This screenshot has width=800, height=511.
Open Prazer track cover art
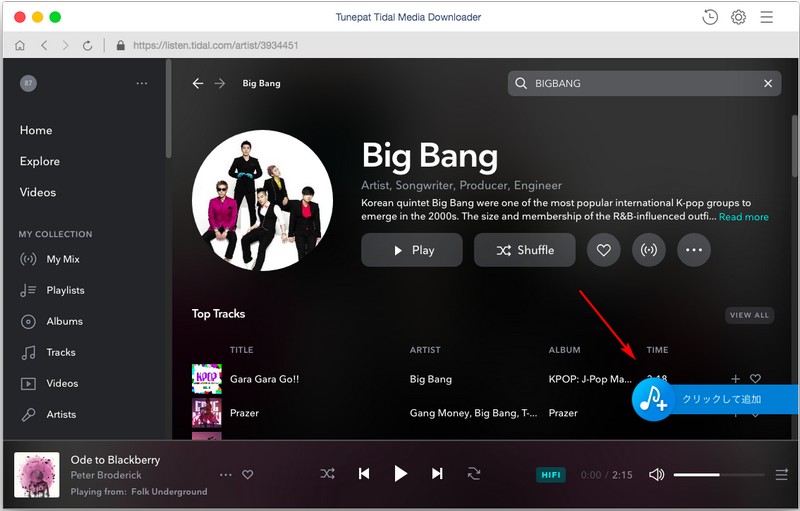[207, 413]
